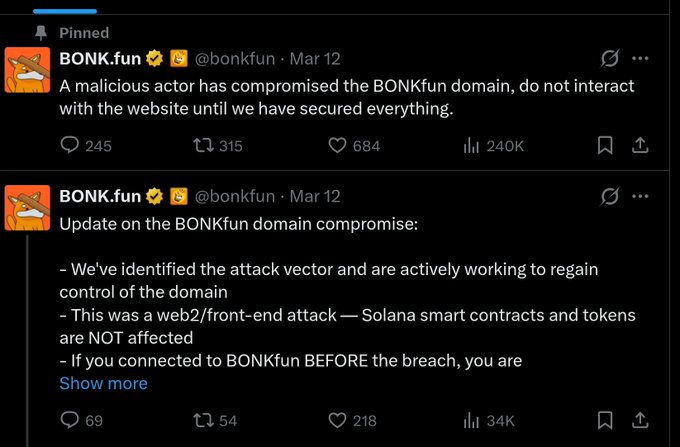This screenshot has height=447, width=680.
Task: Click BONK.fun avatar on update tweet
Action: click(28, 208)
